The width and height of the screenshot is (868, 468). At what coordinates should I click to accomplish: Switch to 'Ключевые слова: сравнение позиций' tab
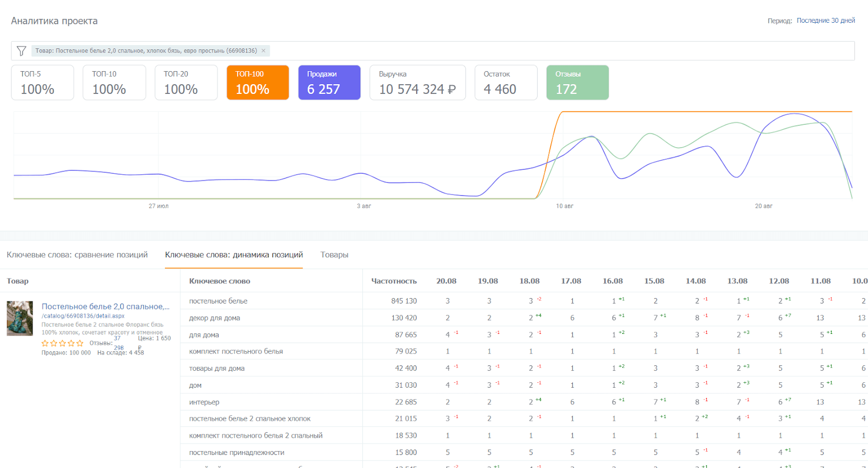click(77, 255)
